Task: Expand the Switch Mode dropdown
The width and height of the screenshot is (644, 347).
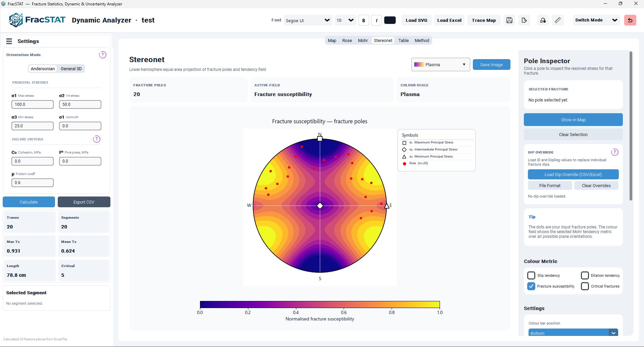Action: tap(596, 20)
